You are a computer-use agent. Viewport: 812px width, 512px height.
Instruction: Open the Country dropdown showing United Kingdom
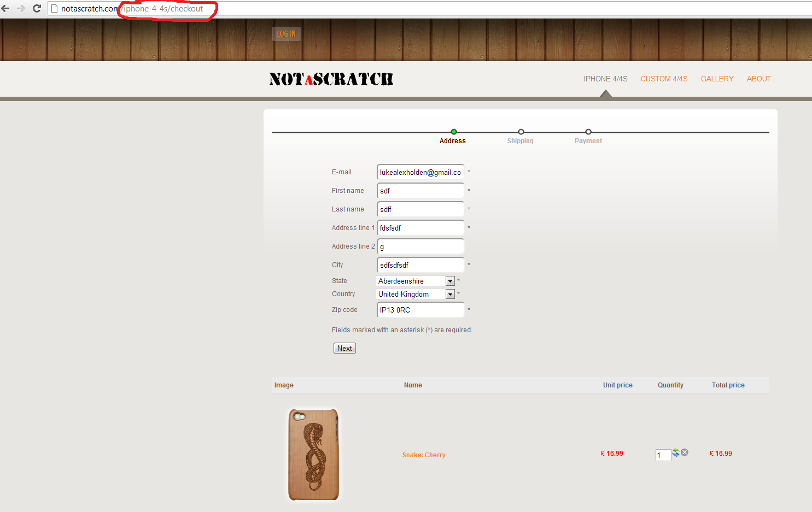[416, 294]
